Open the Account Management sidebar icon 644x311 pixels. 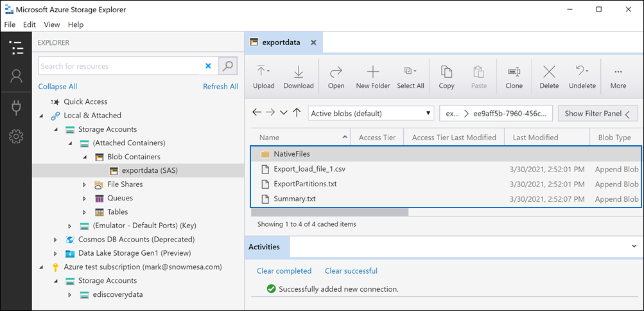16,76
